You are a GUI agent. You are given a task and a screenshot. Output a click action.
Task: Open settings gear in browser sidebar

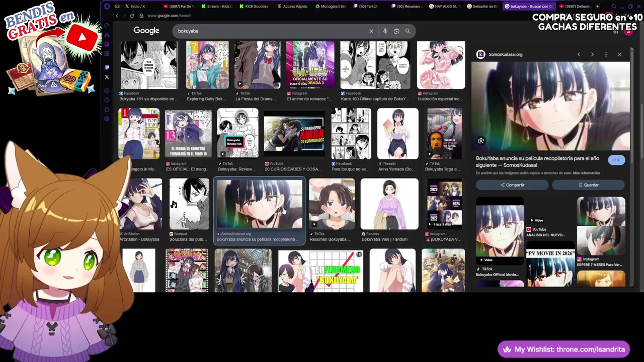(107, 119)
